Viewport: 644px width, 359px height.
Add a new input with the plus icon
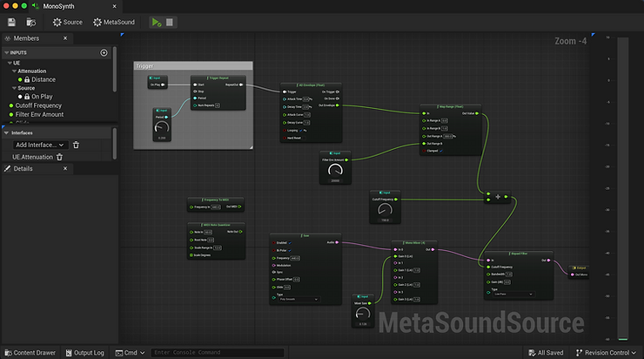pos(104,52)
